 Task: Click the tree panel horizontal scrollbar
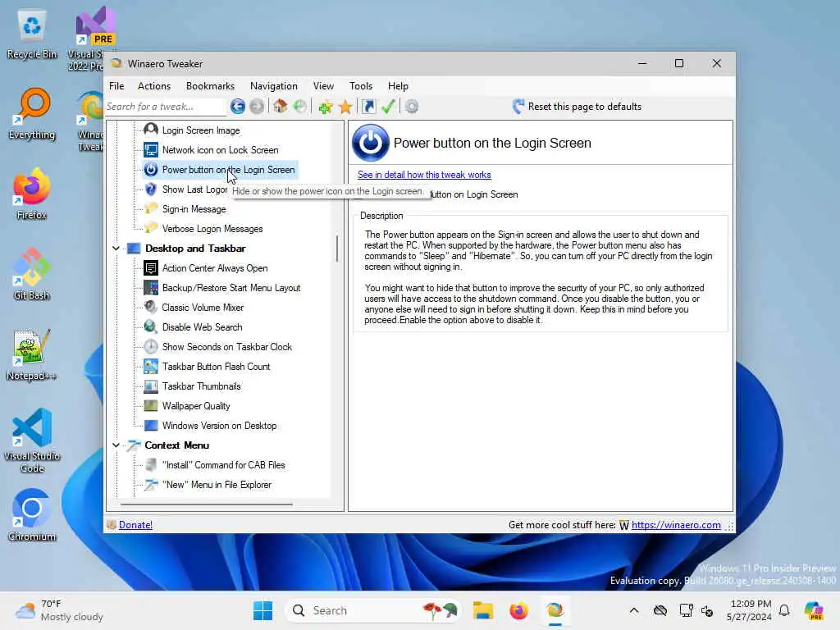[207, 504]
